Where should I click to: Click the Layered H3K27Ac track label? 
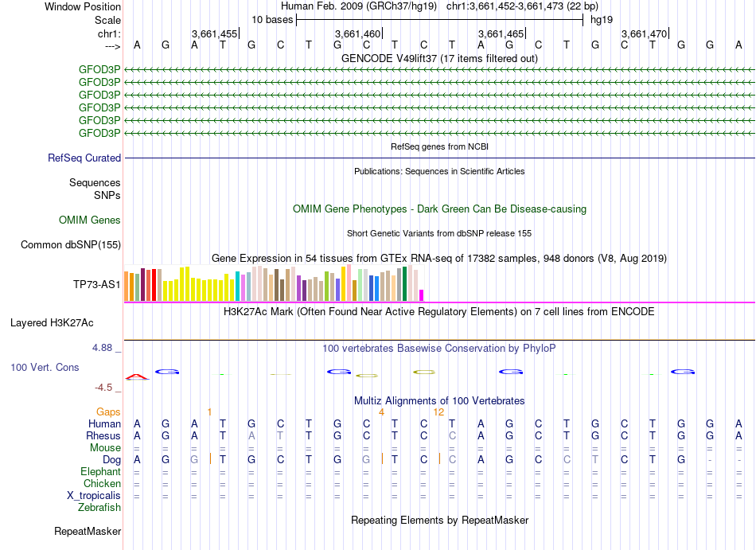[52, 322]
